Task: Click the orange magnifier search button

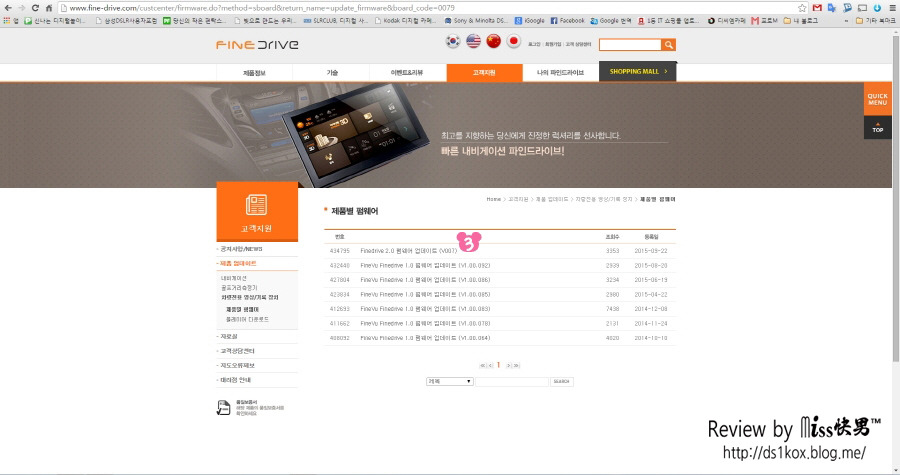Action: (669, 45)
